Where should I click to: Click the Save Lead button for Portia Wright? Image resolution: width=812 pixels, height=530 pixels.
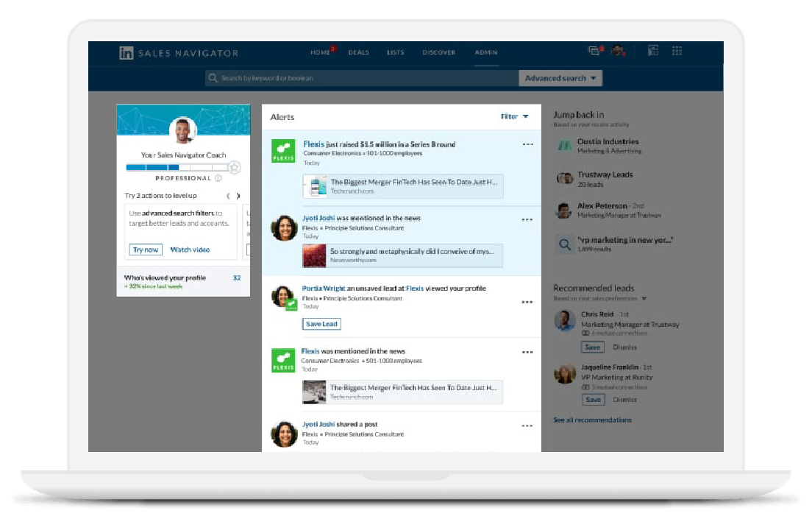coord(321,324)
